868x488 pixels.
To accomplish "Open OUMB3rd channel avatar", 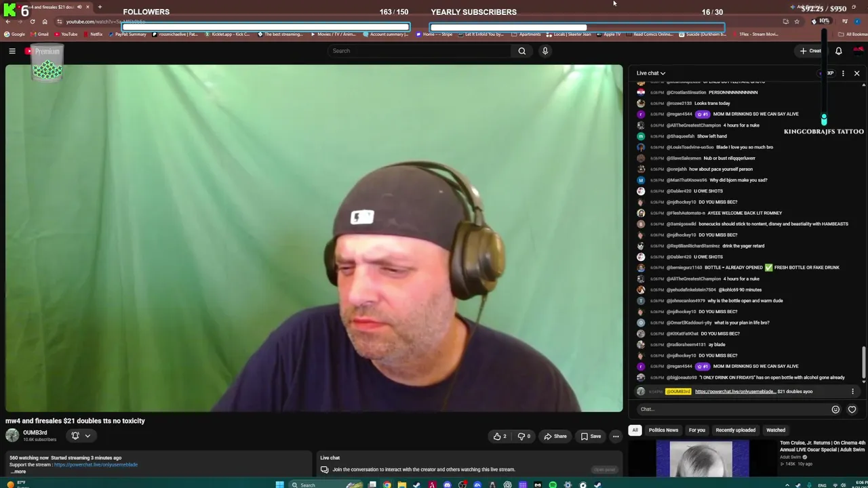I will click(12, 435).
